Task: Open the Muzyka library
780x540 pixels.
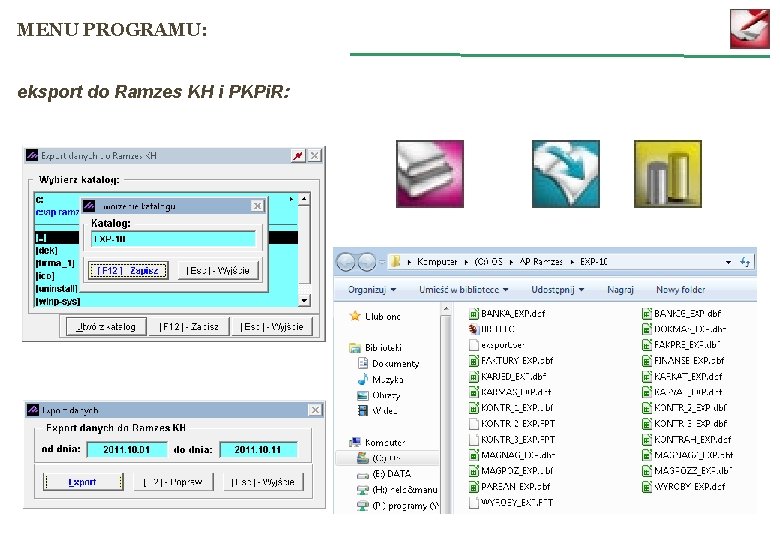Action: (381, 379)
